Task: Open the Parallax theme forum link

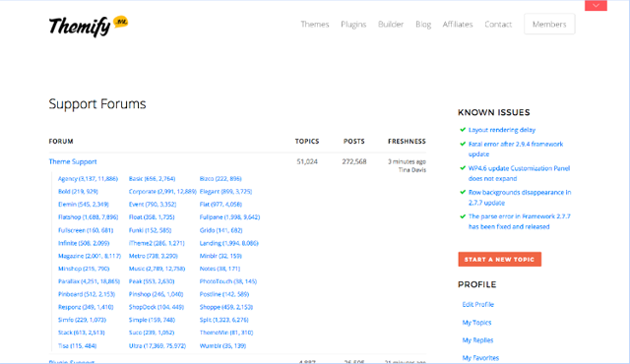Action: [89, 281]
